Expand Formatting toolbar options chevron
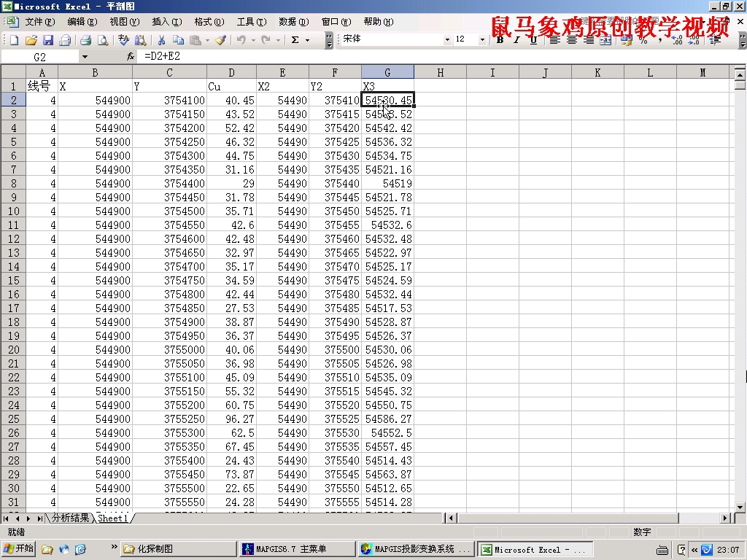 coord(743,41)
